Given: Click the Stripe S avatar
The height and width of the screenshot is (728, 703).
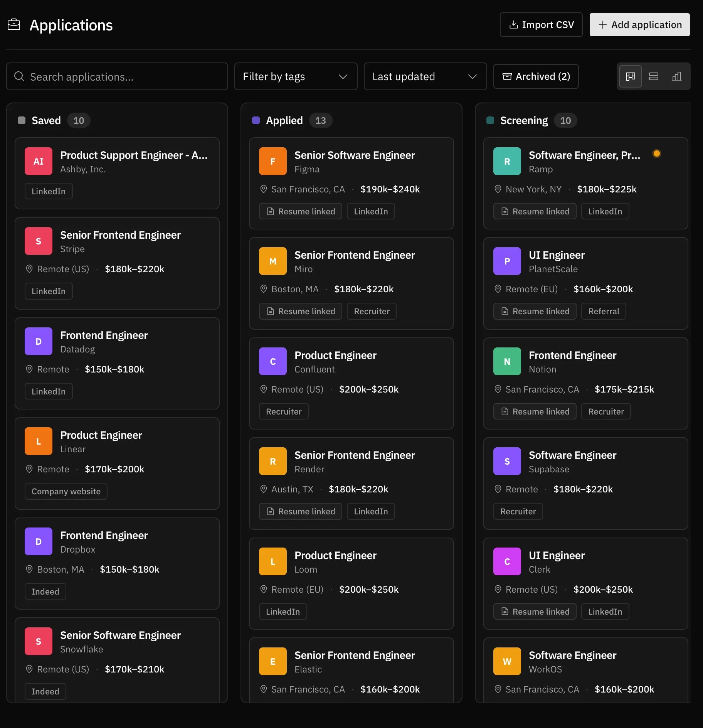Looking at the screenshot, I should [39, 241].
